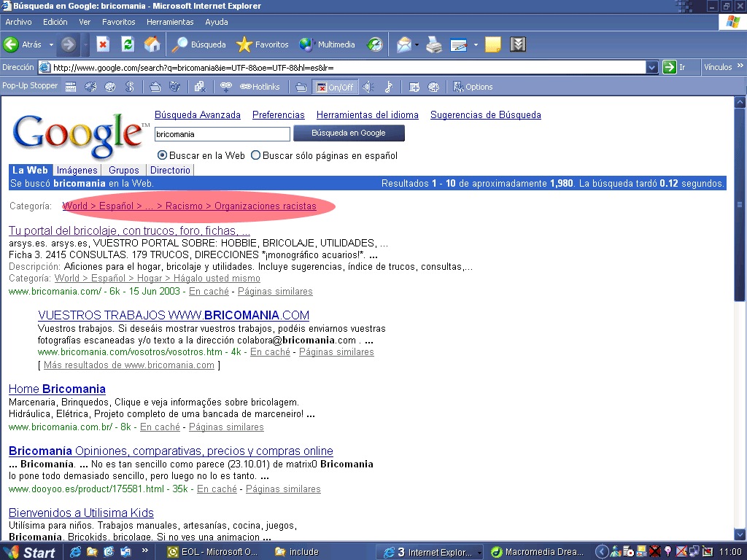
Task: Click the Búsqueda magnifier toolbar button
Action: tap(199, 44)
